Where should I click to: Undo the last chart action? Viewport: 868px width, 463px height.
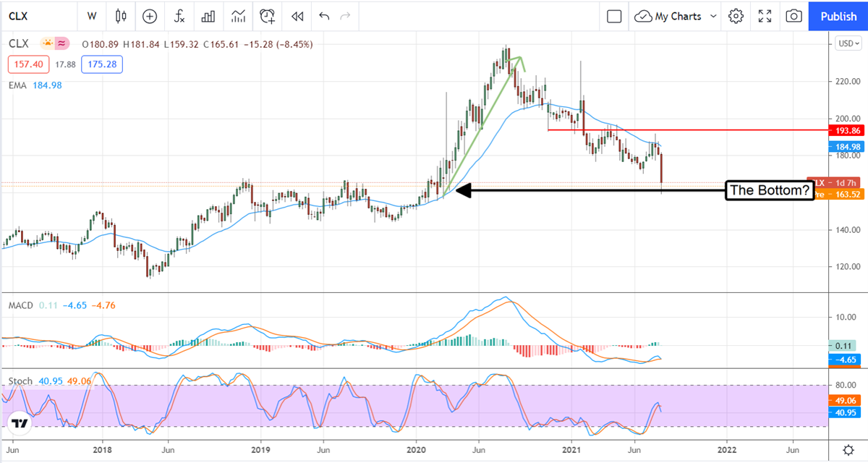pyautogui.click(x=324, y=16)
